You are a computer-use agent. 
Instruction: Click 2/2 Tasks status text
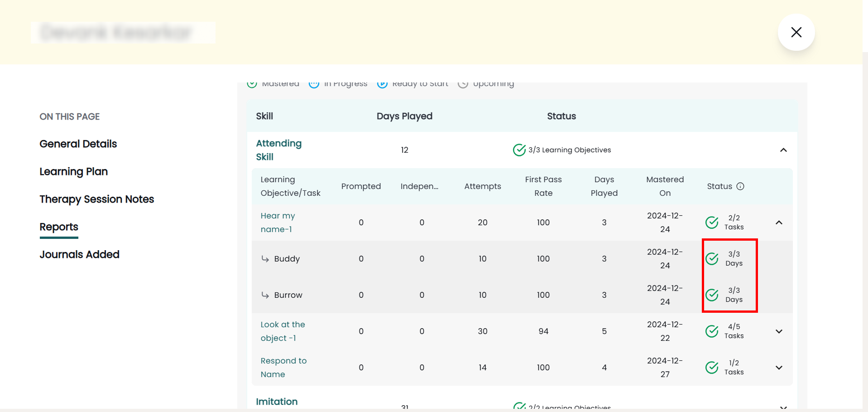pyautogui.click(x=734, y=223)
